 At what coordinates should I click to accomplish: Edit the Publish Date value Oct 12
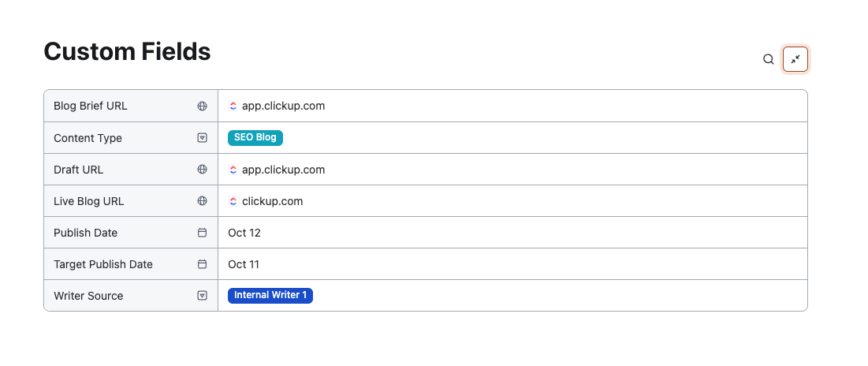click(x=244, y=233)
